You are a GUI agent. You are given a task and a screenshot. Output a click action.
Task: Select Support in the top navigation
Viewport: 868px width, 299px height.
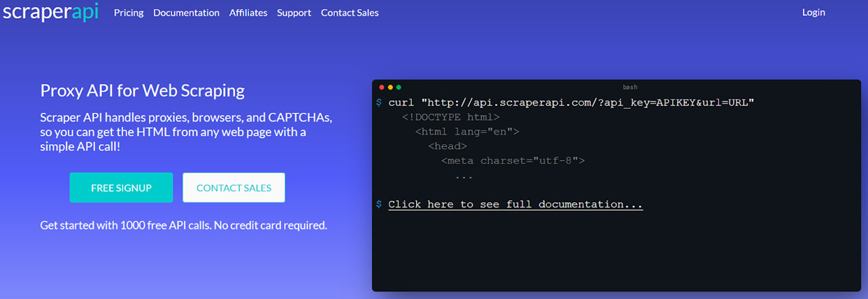click(294, 13)
